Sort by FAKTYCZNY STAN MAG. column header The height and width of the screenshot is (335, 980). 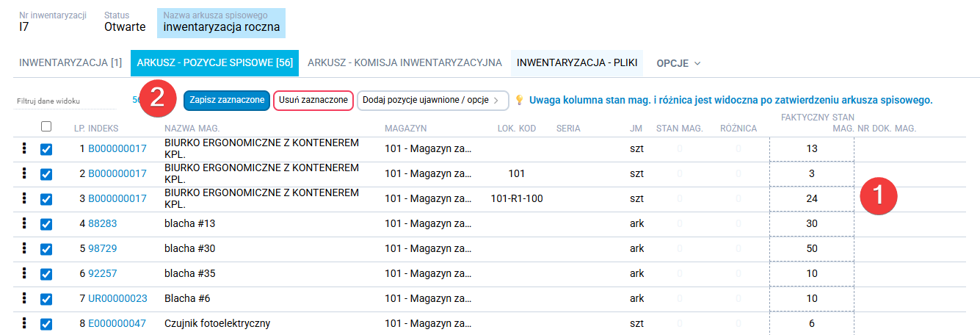(818, 123)
